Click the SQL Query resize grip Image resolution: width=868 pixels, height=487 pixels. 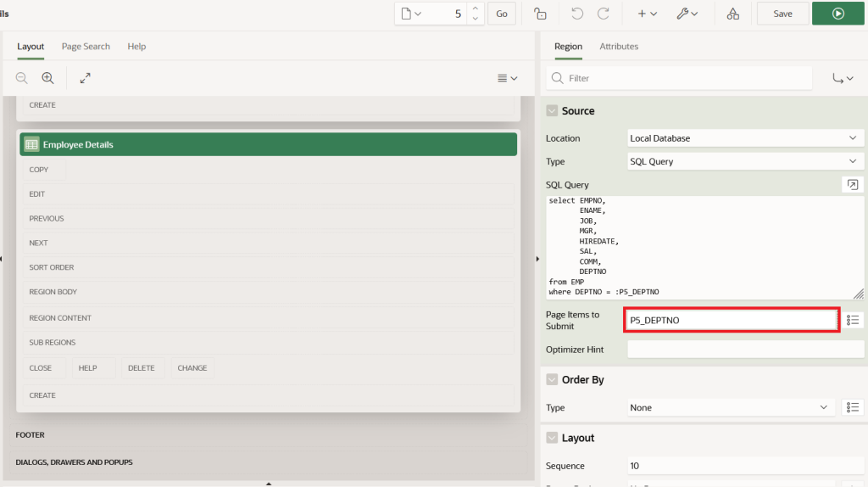tap(859, 294)
